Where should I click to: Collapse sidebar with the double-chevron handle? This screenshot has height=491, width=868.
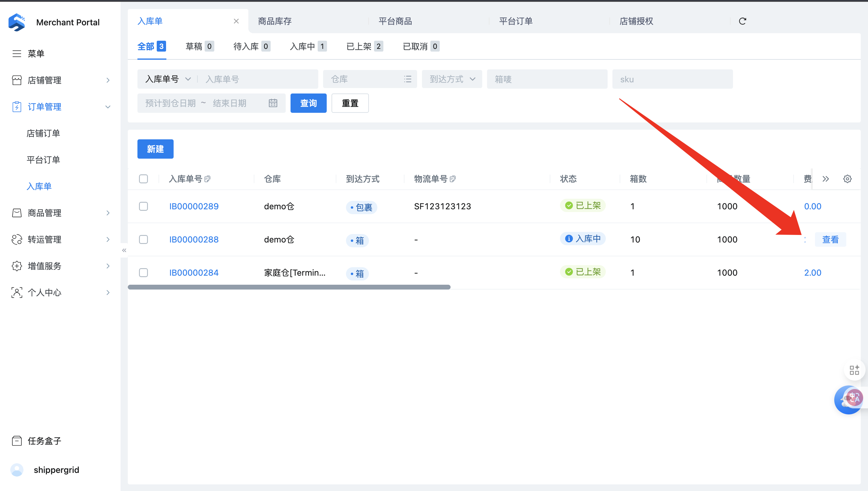pyautogui.click(x=124, y=250)
